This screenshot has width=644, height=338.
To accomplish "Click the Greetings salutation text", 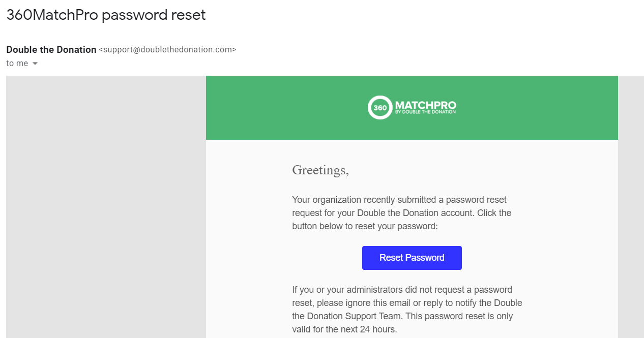I will (x=320, y=170).
